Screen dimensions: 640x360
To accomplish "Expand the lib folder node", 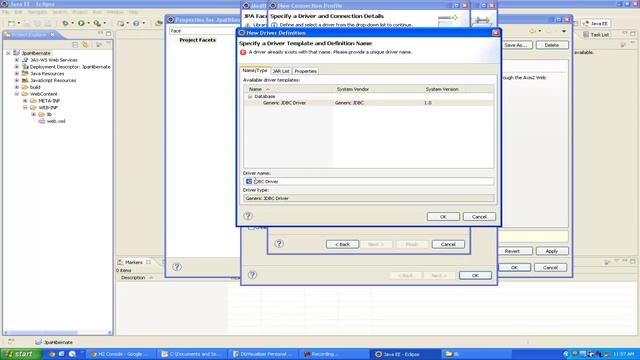I will [34, 114].
